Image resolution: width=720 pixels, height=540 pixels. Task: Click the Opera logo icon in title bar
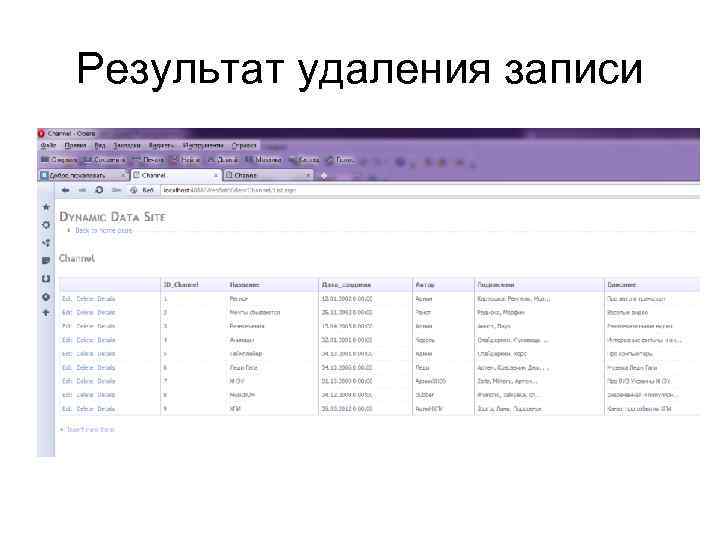click(41, 133)
